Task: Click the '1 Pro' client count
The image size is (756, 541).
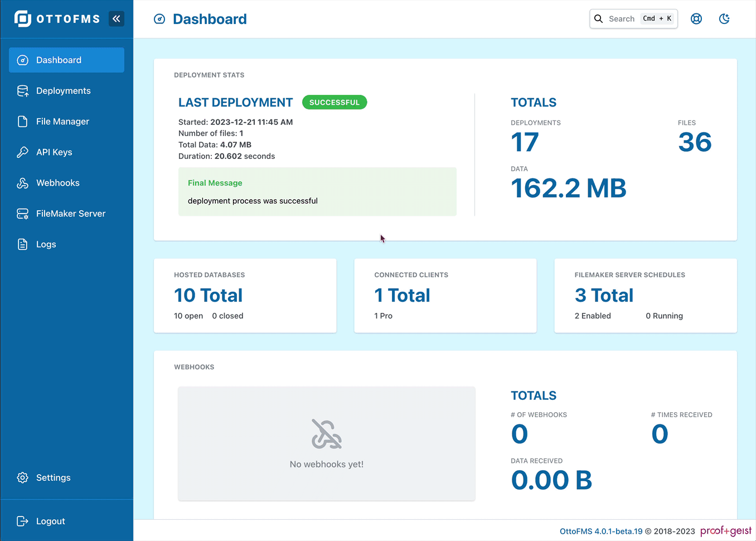Action: pyautogui.click(x=384, y=316)
